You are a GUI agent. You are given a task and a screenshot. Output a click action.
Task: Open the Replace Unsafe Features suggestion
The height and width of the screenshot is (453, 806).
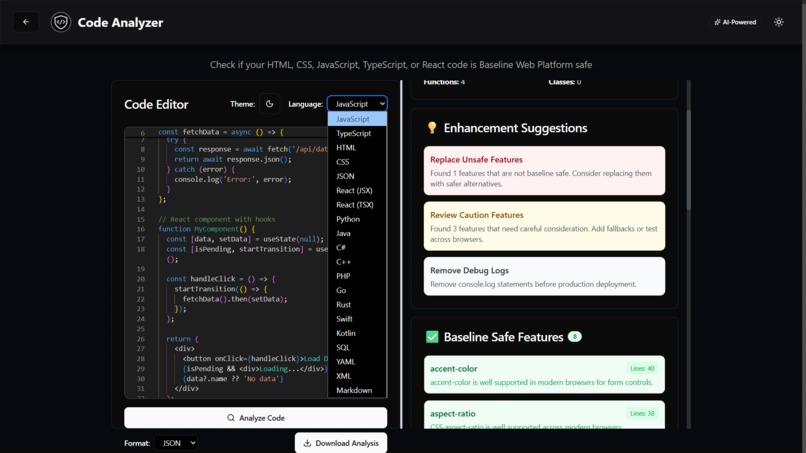(x=544, y=171)
